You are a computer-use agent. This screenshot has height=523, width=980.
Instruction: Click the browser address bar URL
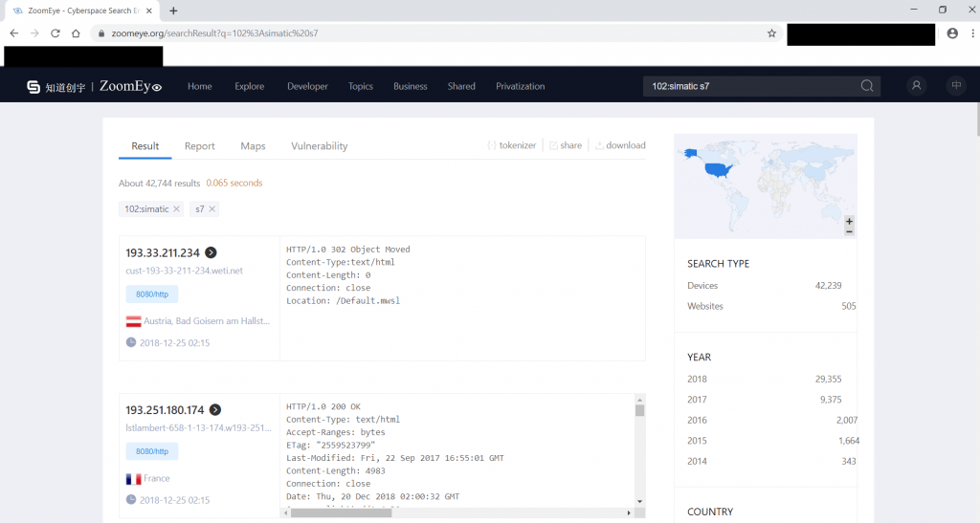pyautogui.click(x=215, y=33)
